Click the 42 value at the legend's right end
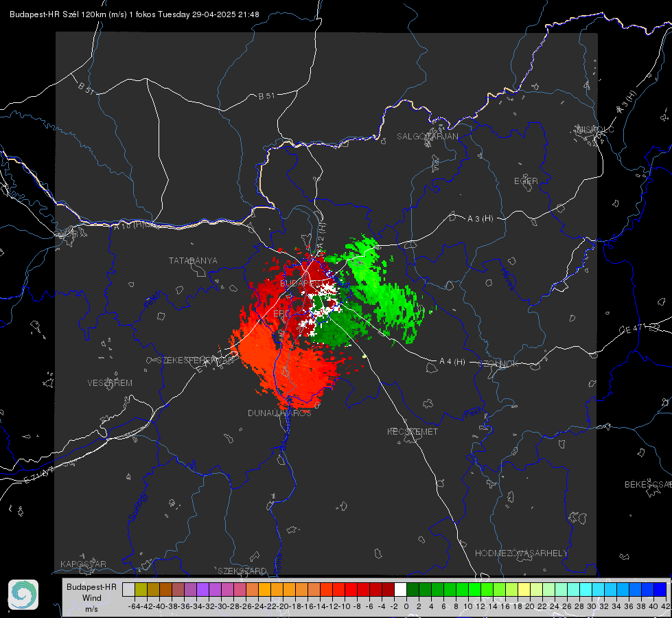This screenshot has height=618, width=672. tap(666, 606)
